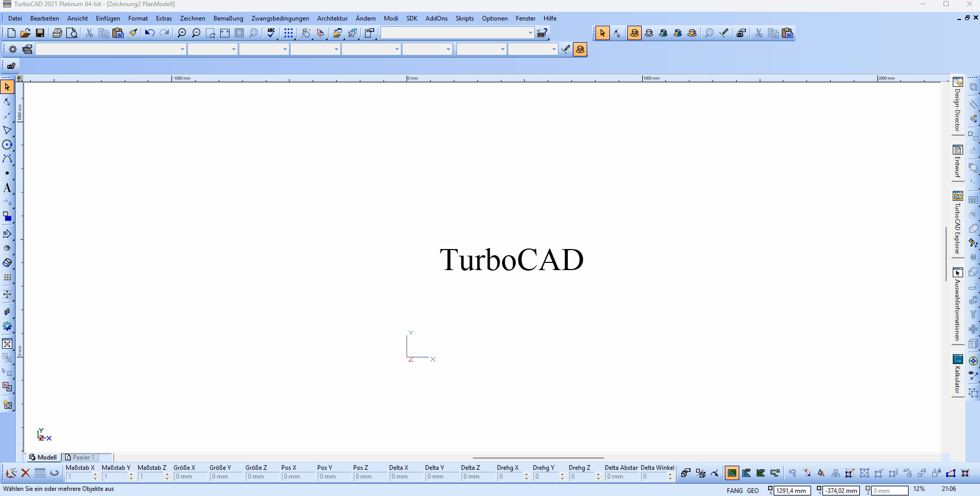The width and height of the screenshot is (980, 496).
Task: Click the TurboCAD text object on canvas
Action: point(511,259)
